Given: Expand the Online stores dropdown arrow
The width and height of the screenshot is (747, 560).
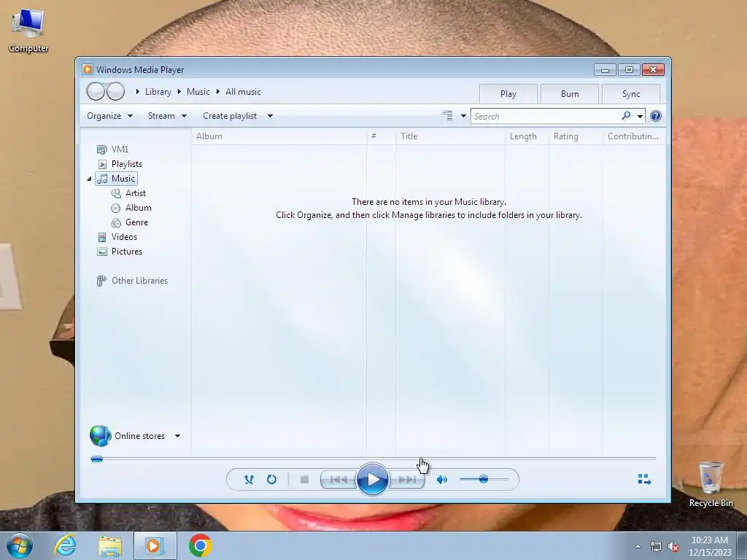Looking at the screenshot, I should 177,436.
